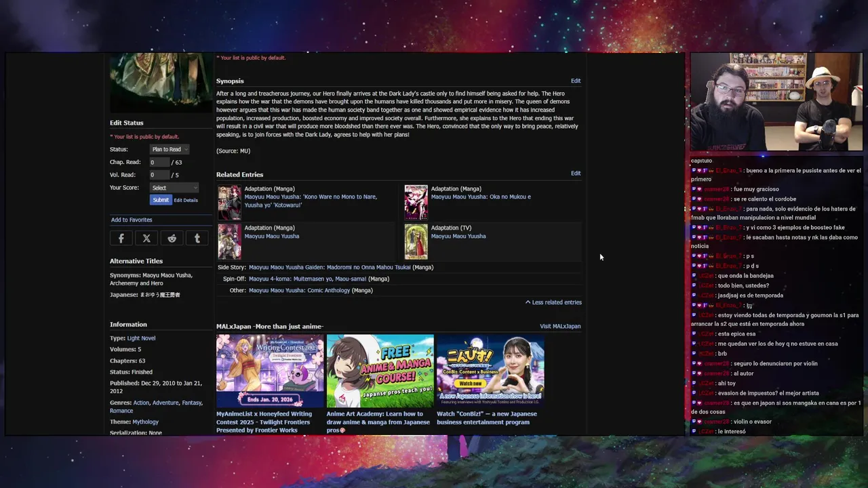This screenshot has height=488, width=868.
Task: Select the Fantasy genre link
Action: (192, 403)
